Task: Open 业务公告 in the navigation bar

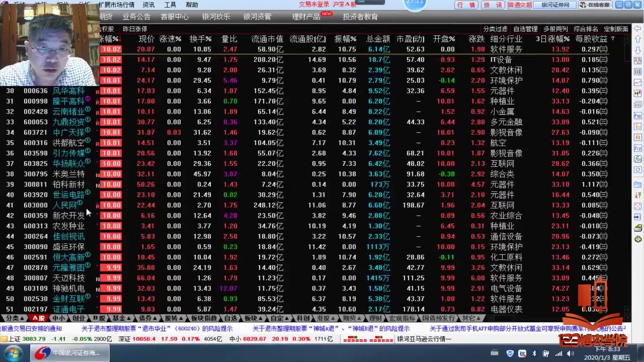Action: (136, 17)
